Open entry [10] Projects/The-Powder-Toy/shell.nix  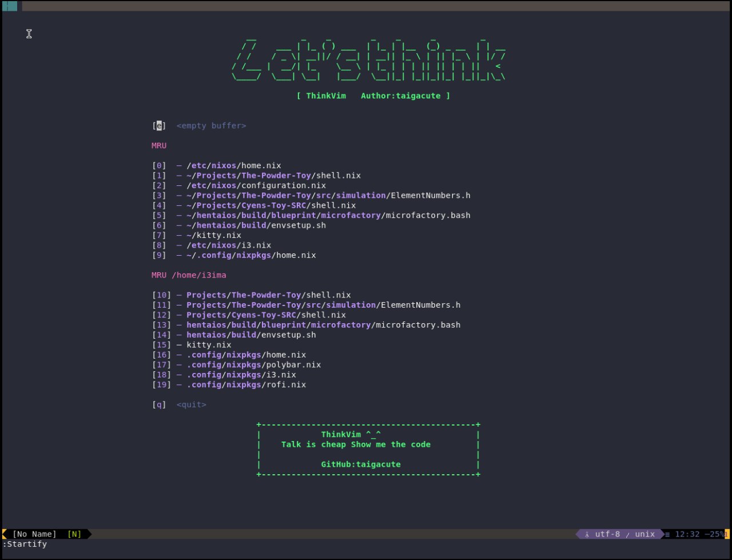(x=252, y=295)
